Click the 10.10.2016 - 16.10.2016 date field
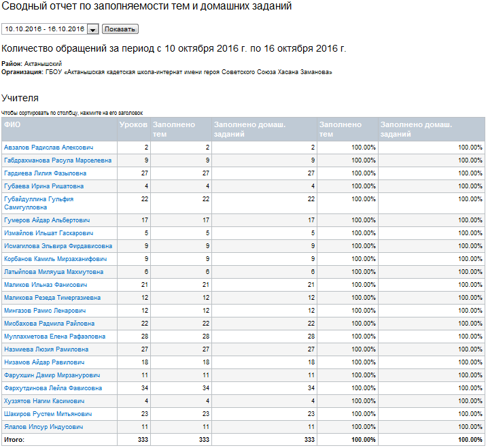488x448 pixels. 45,29
